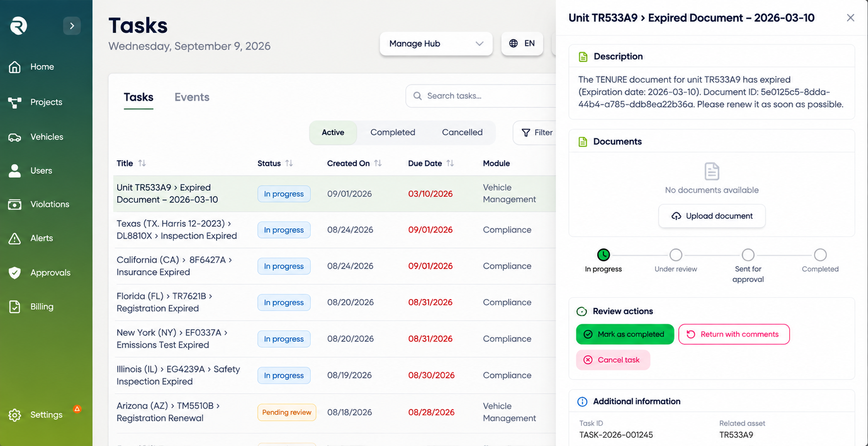Click the EN language selector

(x=522, y=44)
